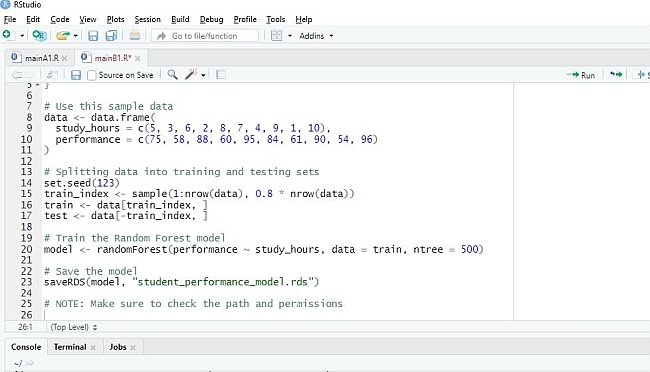Viewport: 650px width, 372px height.
Task: Click the Compile Report notebook icon
Action: pos(221,75)
